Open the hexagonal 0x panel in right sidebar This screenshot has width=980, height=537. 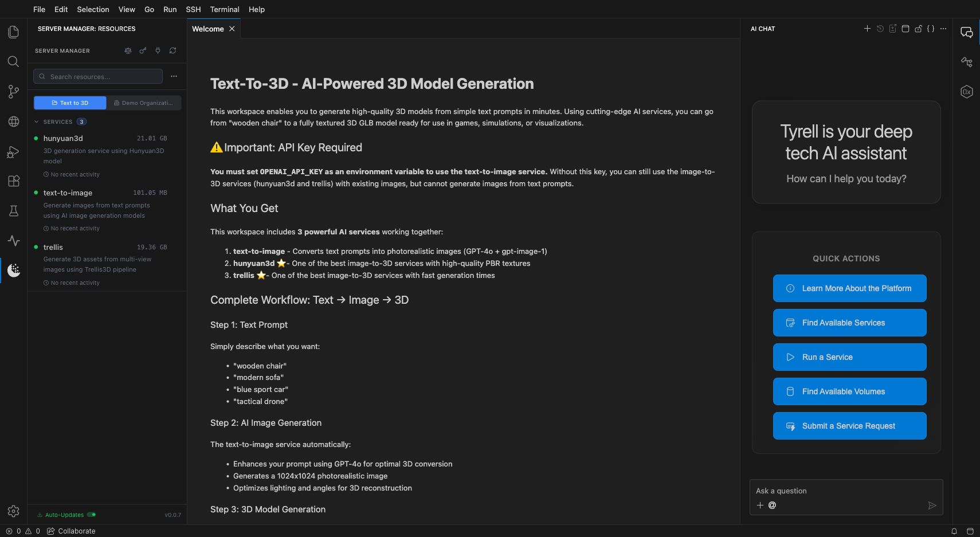(967, 92)
